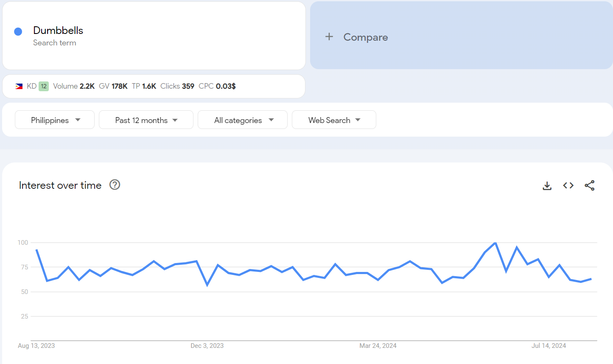The height and width of the screenshot is (364, 613).
Task: Open the embed code icon
Action: (568, 185)
